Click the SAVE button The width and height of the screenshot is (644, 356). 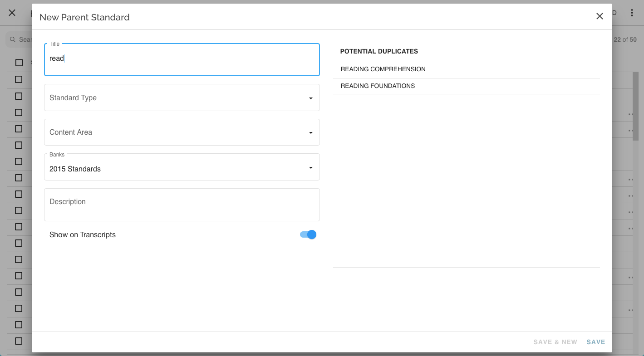click(x=596, y=342)
